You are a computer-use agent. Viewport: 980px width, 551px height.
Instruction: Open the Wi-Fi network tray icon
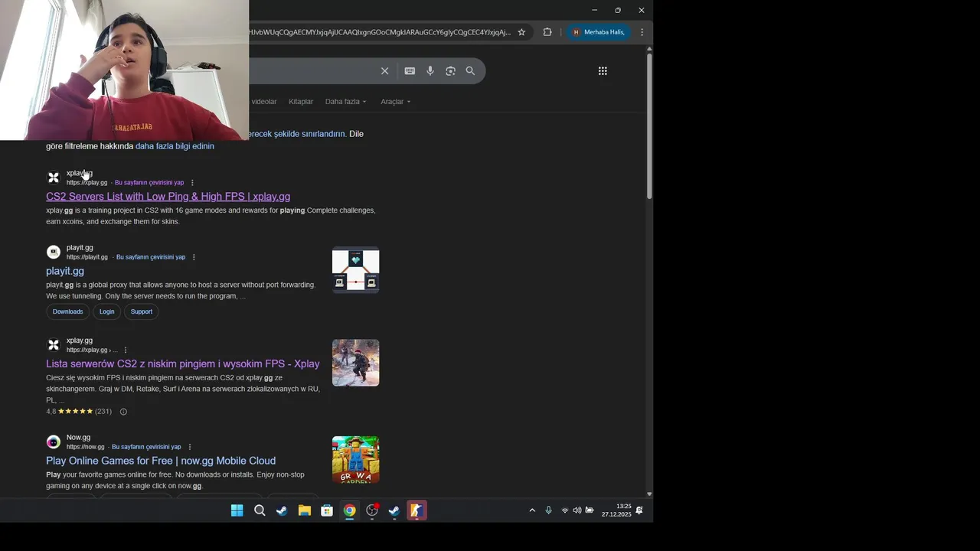coord(565,510)
